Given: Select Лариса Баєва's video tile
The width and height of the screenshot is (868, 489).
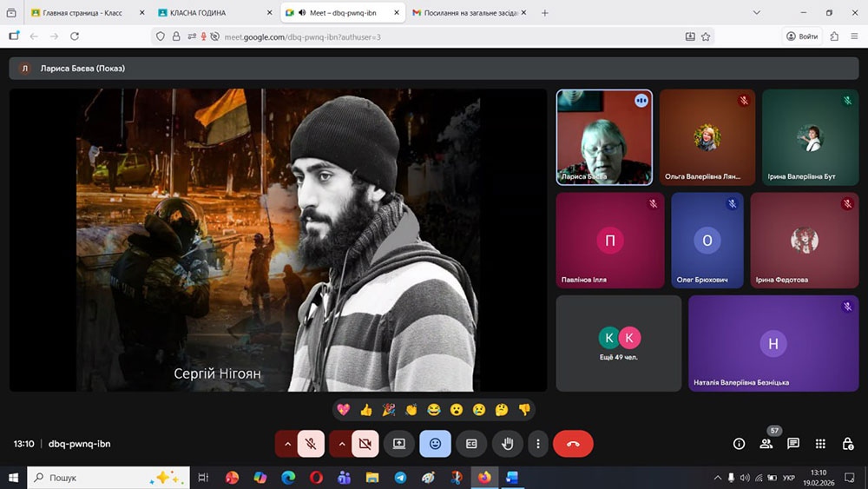Looking at the screenshot, I should click(x=603, y=137).
